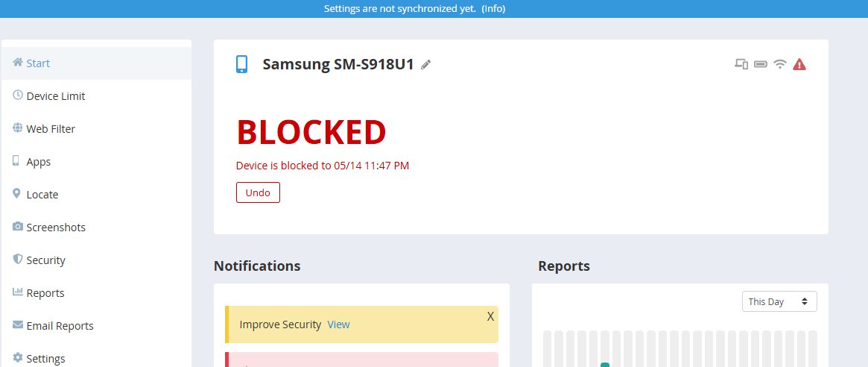
Task: Dismiss the Improve Security notification
Action: (490, 316)
